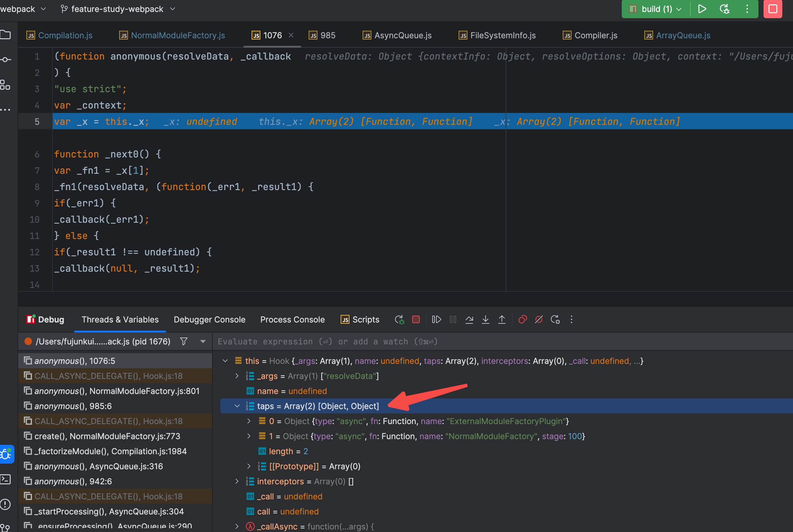Viewport: 793px width, 532px height.
Task: Click the Run button in top toolbar
Action: click(702, 9)
